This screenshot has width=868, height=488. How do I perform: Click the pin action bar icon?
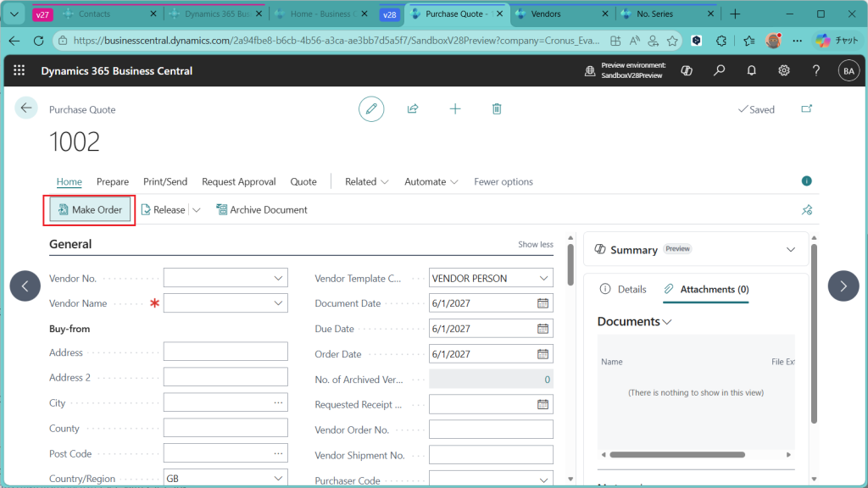point(807,210)
